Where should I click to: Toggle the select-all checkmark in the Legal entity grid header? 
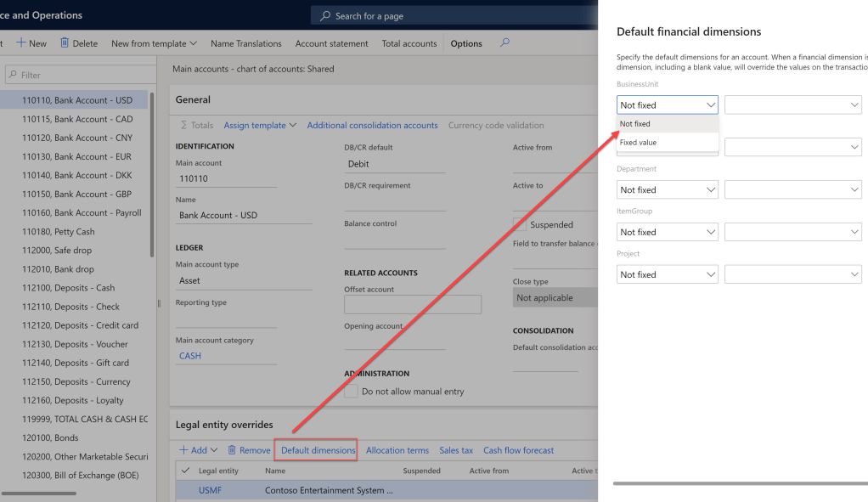tap(186, 471)
